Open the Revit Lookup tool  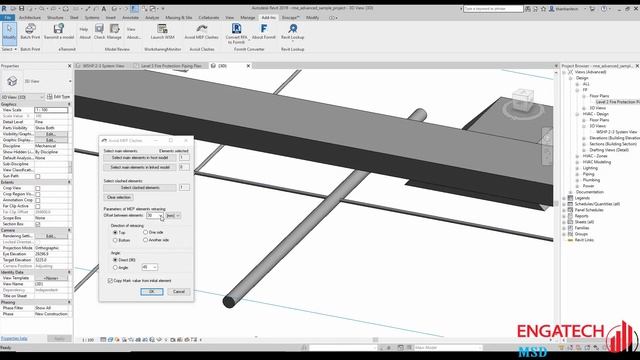pos(293,28)
